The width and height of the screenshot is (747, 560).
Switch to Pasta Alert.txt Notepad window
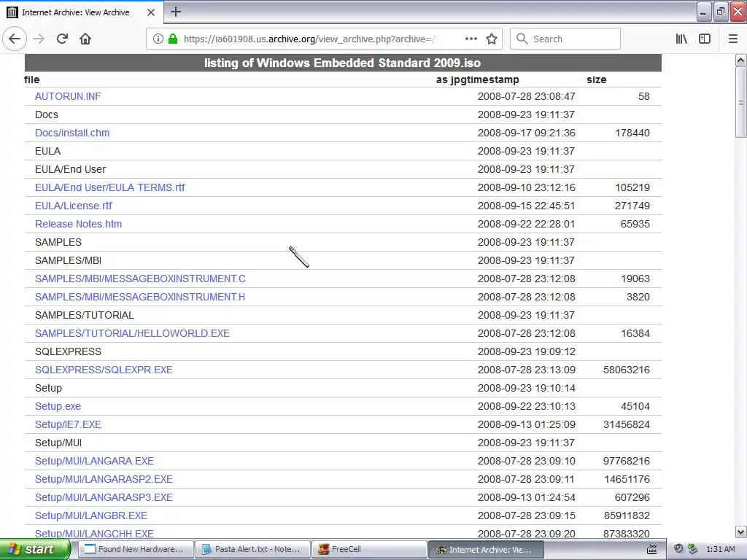click(x=252, y=549)
